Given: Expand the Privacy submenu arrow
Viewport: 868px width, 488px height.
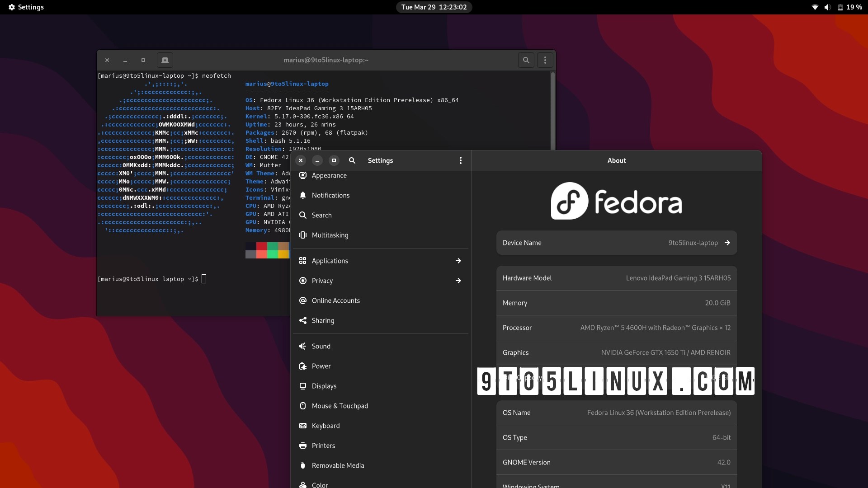Looking at the screenshot, I should 458,281.
